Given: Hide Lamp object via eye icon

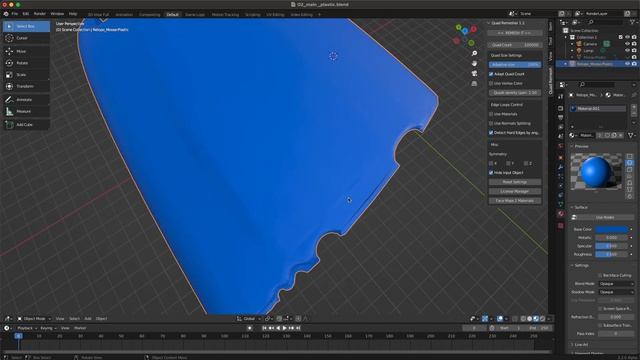Looking at the screenshot, I should [x=627, y=51].
